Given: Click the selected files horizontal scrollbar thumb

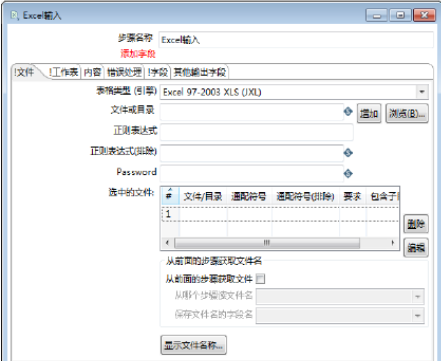Looking at the screenshot, I should click(267, 243).
